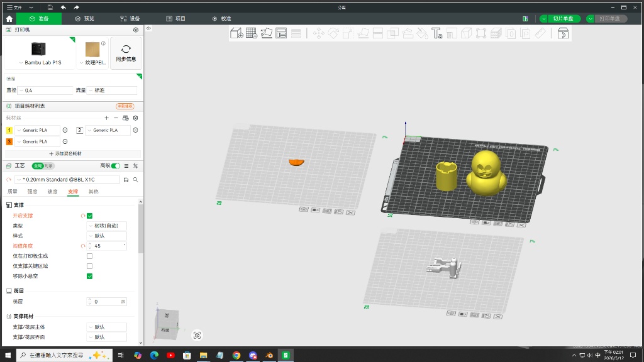
Task: Switch to the 设备 tab
Action: pos(130,18)
